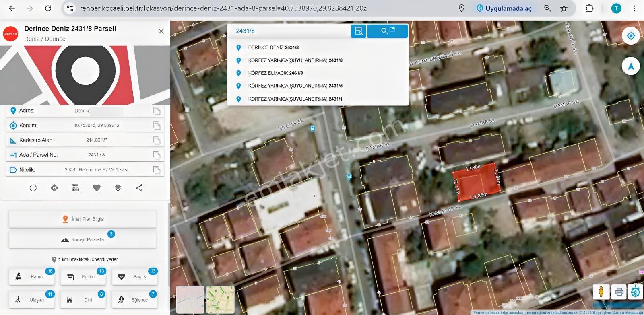644x315 pixels.
Task: Center map on my location
Action: 631,36
